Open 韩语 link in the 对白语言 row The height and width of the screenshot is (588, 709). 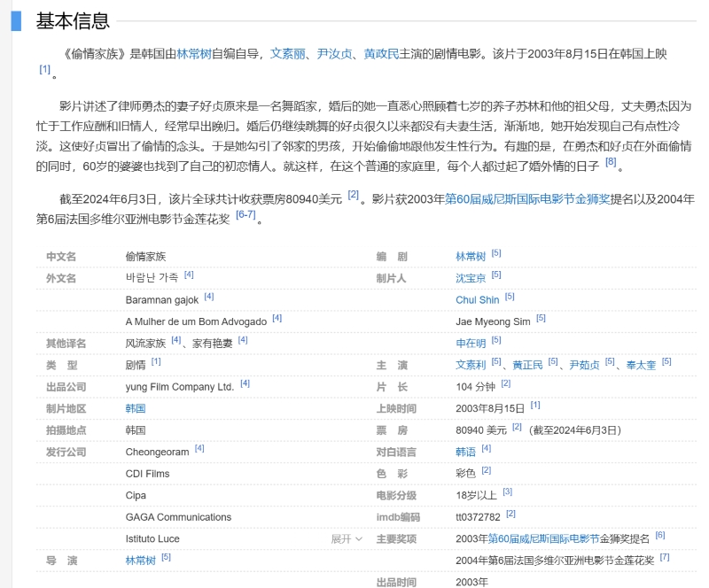465,452
